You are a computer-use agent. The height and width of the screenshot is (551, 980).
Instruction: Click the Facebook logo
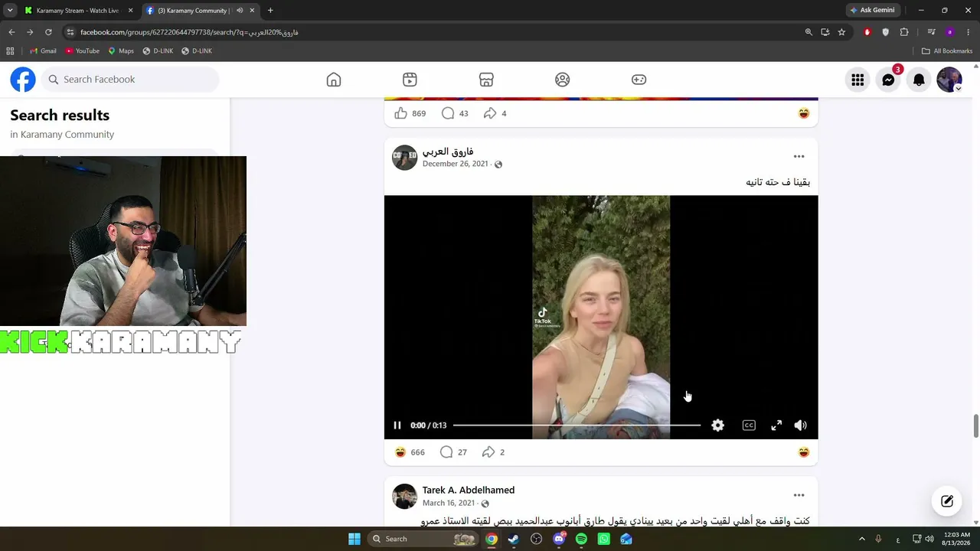[23, 80]
